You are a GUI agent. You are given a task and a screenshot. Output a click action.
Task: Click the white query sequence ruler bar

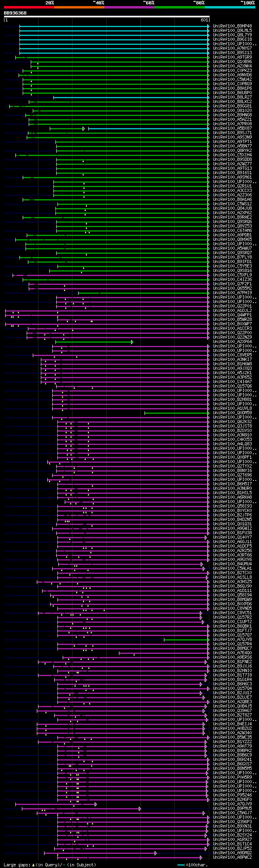pos(107,17)
